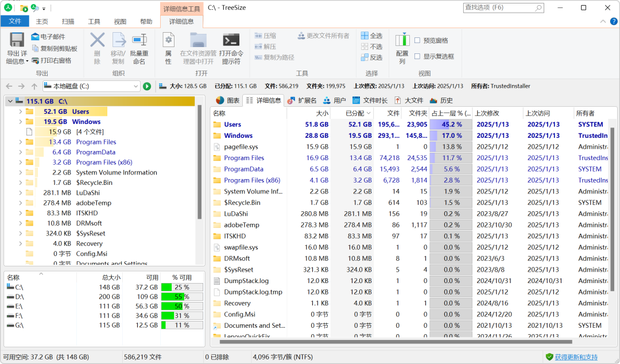This screenshot has height=364, width=620.
Task: Click the 获得更新和支持 link
Action: [576, 357]
